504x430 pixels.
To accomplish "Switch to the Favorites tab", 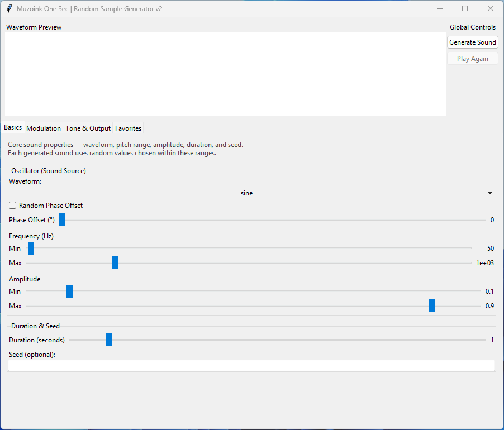I will [128, 128].
